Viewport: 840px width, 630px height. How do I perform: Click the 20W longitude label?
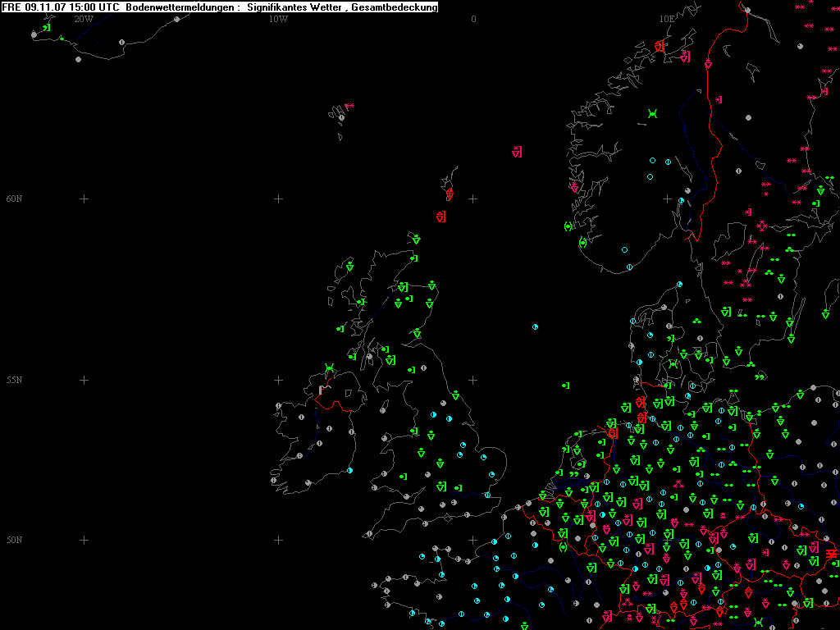coord(83,19)
